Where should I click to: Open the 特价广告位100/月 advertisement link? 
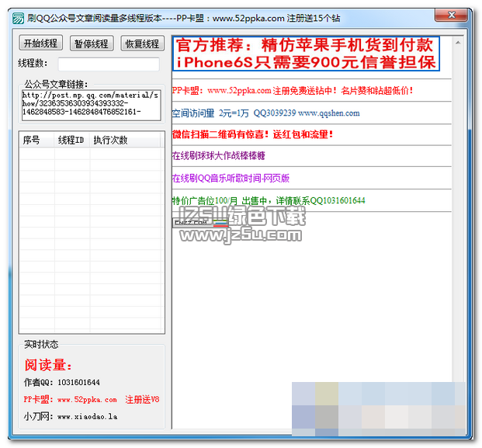click(x=269, y=201)
